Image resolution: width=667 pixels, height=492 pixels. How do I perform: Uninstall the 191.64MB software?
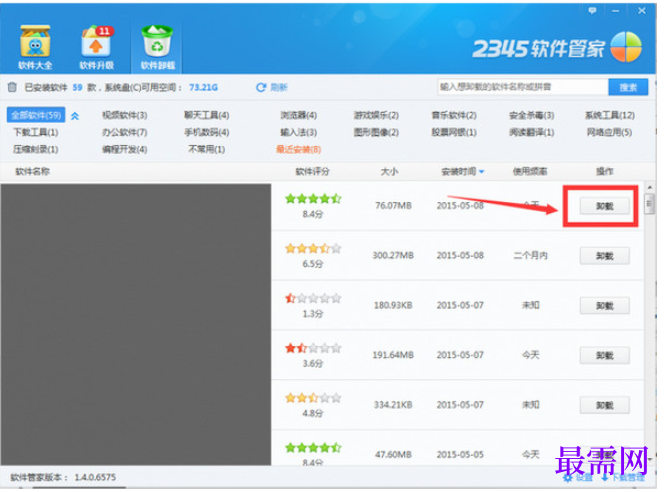604,355
